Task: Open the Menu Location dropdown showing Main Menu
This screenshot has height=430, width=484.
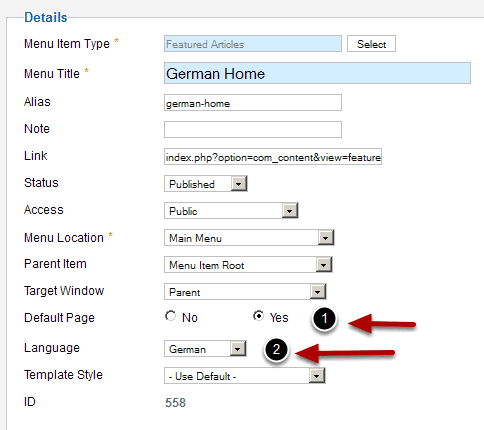Action: 249,238
